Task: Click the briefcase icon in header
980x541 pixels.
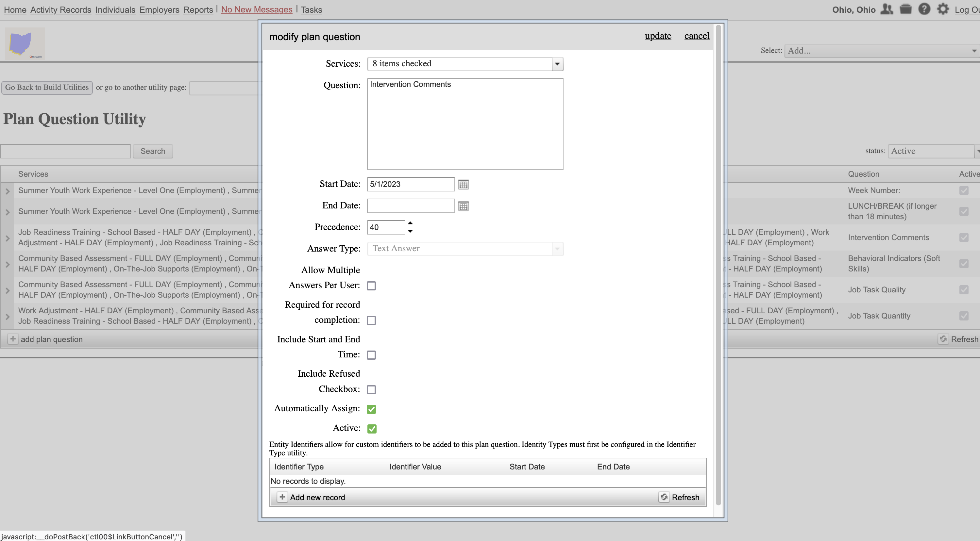Action: pos(905,9)
